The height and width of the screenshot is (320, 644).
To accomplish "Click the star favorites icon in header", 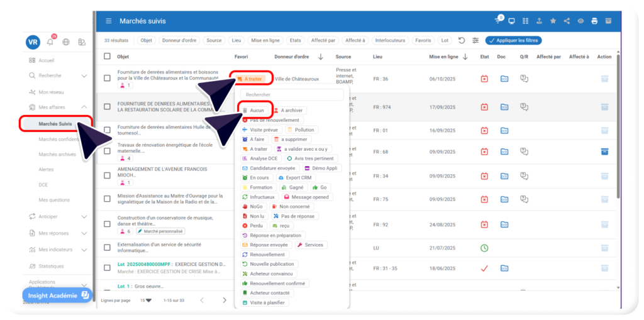I will coord(553,21).
